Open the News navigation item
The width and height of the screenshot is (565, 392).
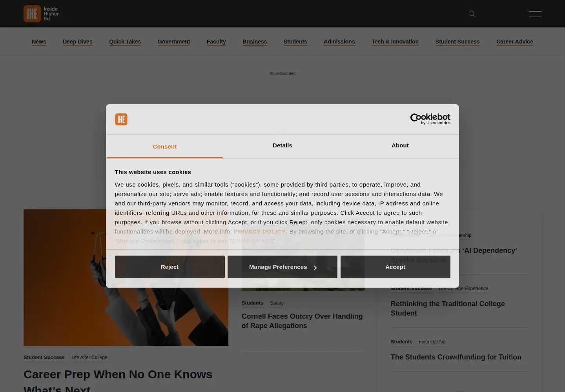[39, 42]
